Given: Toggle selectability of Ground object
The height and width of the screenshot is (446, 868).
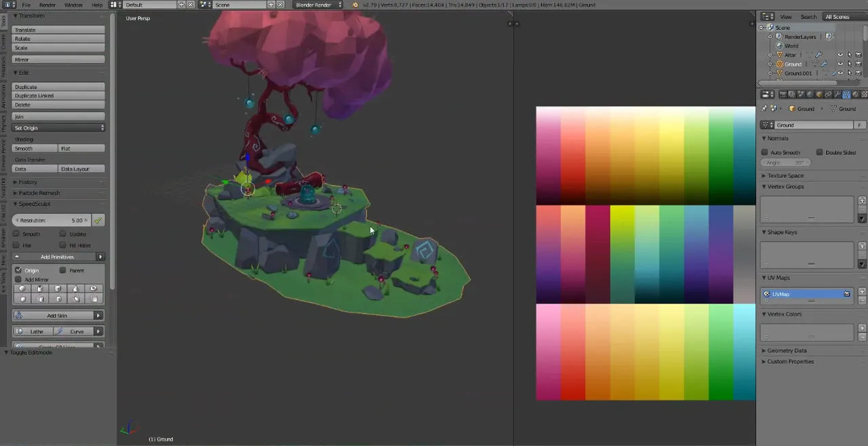Looking at the screenshot, I should pyautogui.click(x=850, y=64).
